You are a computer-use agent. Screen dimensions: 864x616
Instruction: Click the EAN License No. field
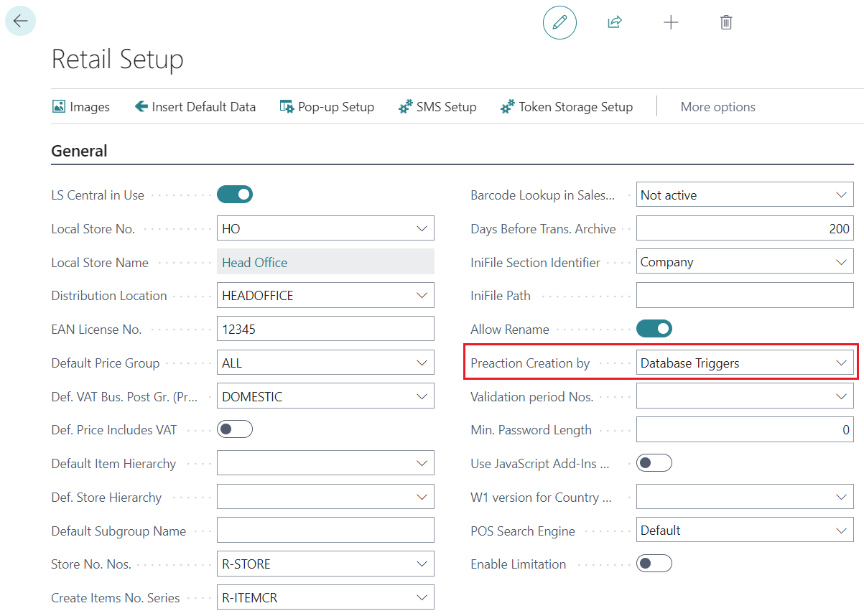(x=325, y=330)
